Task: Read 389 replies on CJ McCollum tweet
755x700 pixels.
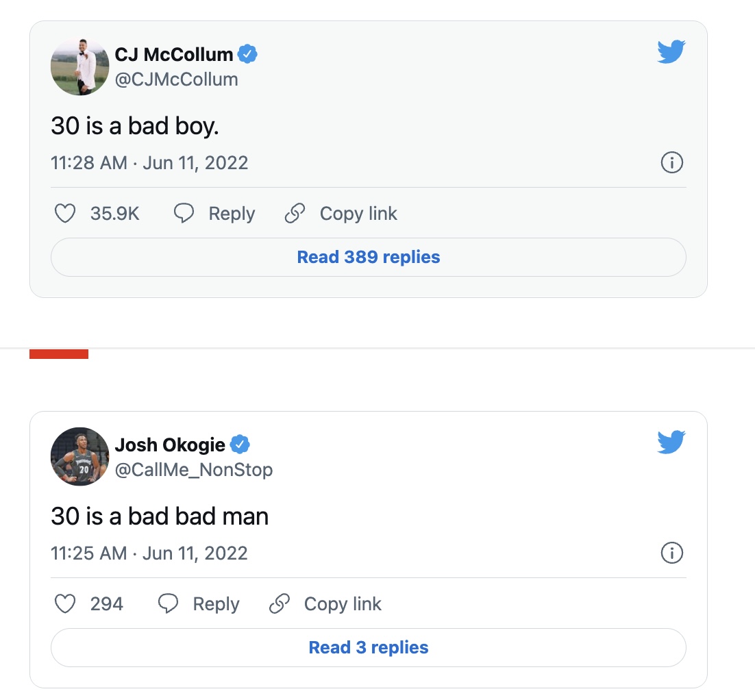Action: coord(369,257)
